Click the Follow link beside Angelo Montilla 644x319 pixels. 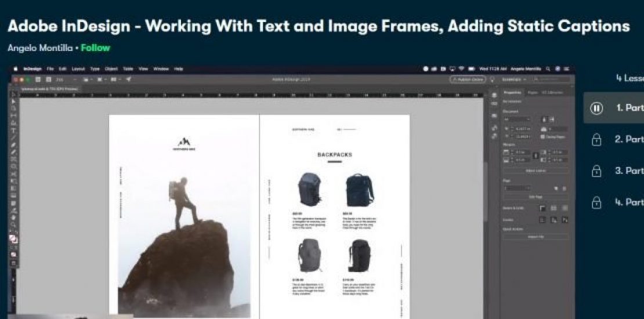click(x=95, y=48)
